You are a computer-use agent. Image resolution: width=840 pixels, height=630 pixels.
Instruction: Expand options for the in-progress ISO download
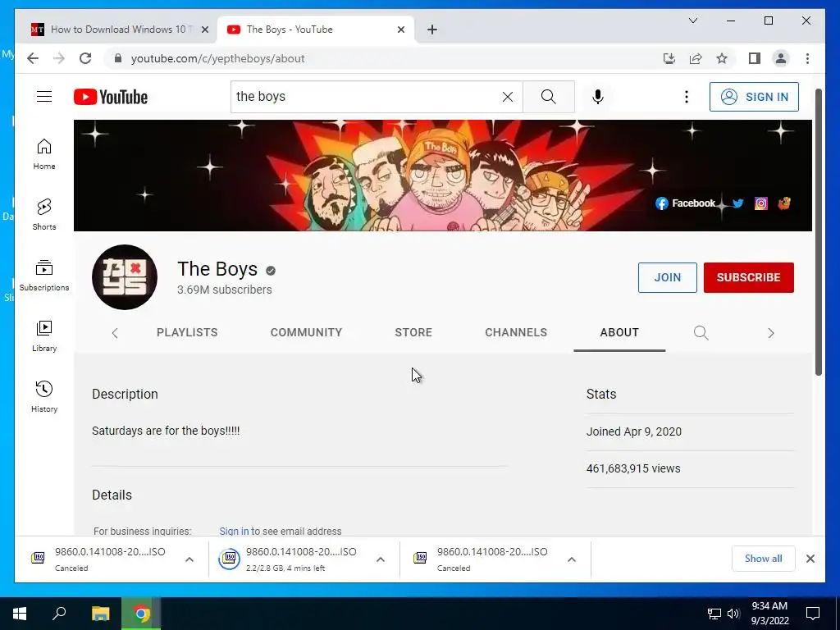381,559
